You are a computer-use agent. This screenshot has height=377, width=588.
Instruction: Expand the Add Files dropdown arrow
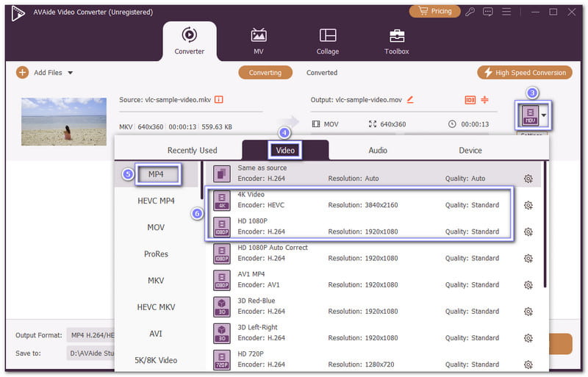(70, 73)
